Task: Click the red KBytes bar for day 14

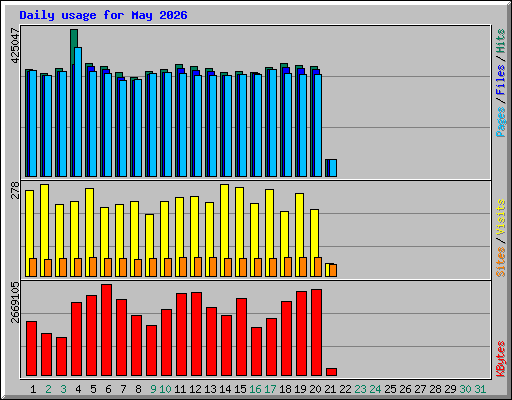Action: (227, 346)
